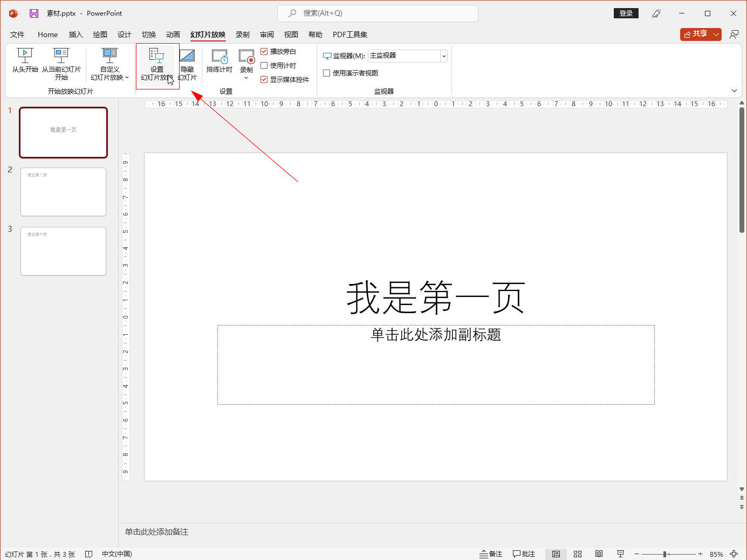The width and height of the screenshot is (747, 560).
Task: Click the PowerPoint app icon in title bar
Action: (13, 13)
